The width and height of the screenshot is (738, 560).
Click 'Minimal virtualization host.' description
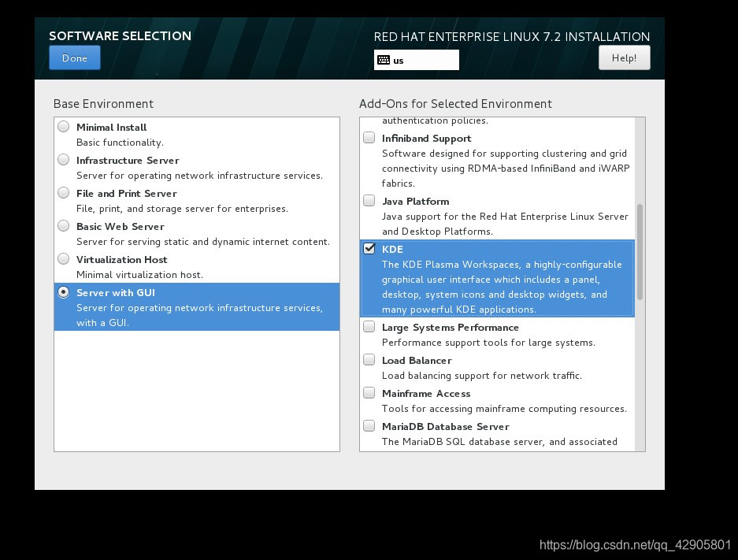tap(139, 275)
